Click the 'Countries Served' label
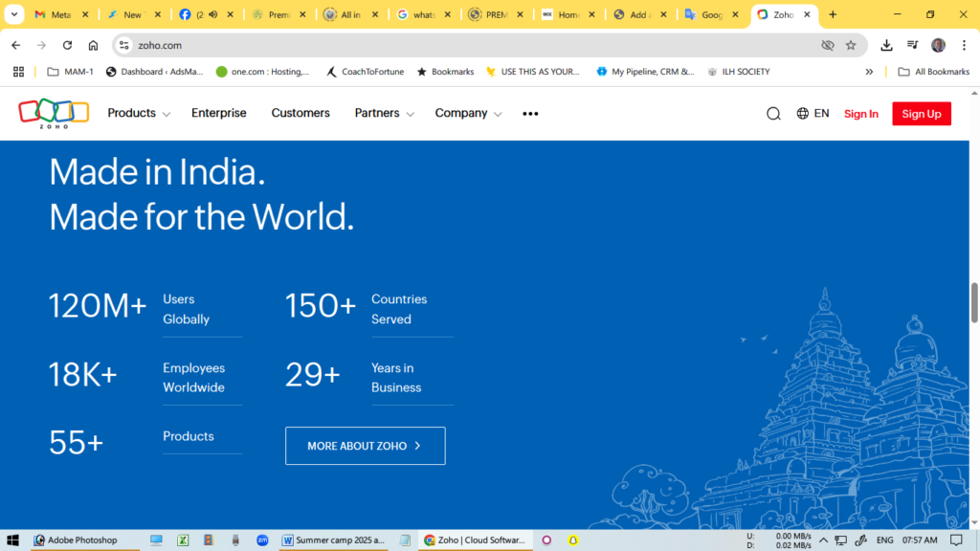Screen dimensions: 980x551 point(399,309)
